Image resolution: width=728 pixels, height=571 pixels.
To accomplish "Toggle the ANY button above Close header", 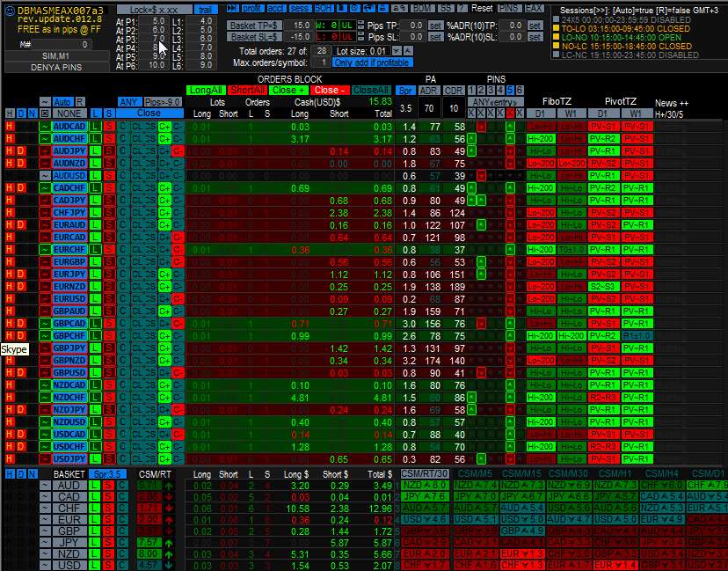I will pos(128,102).
